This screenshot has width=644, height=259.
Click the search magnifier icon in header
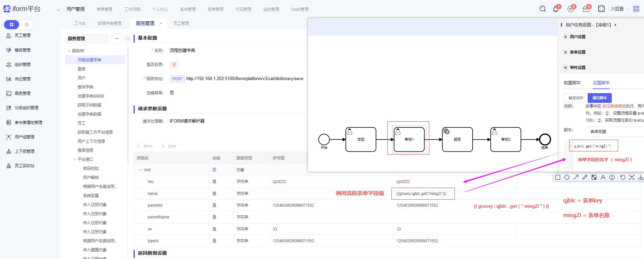(542, 9)
